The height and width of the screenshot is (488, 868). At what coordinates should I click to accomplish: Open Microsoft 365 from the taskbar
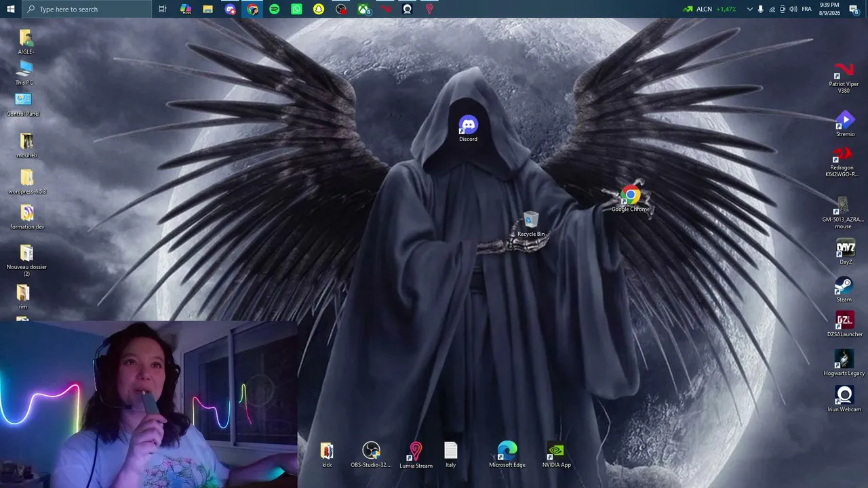coord(186,9)
